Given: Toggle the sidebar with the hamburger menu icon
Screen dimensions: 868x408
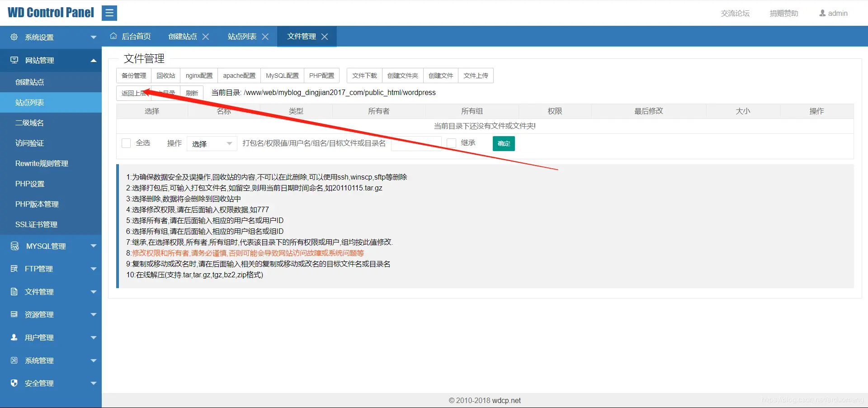Looking at the screenshot, I should pos(109,13).
